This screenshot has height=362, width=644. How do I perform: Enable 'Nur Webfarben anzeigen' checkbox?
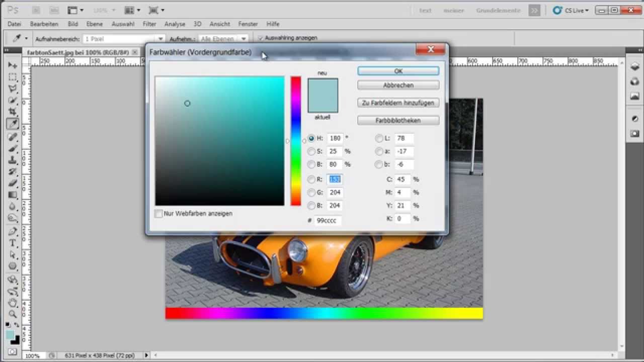point(159,214)
